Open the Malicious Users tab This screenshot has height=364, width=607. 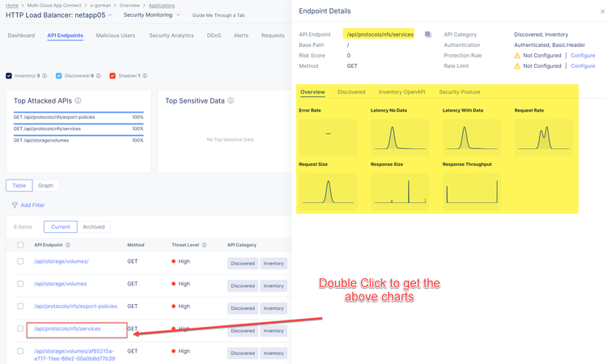(x=116, y=36)
